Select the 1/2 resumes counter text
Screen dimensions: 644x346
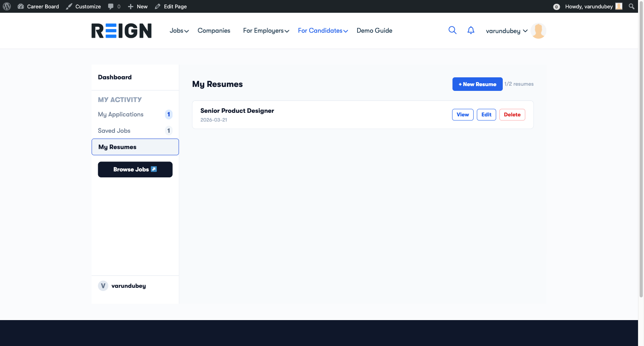519,84
